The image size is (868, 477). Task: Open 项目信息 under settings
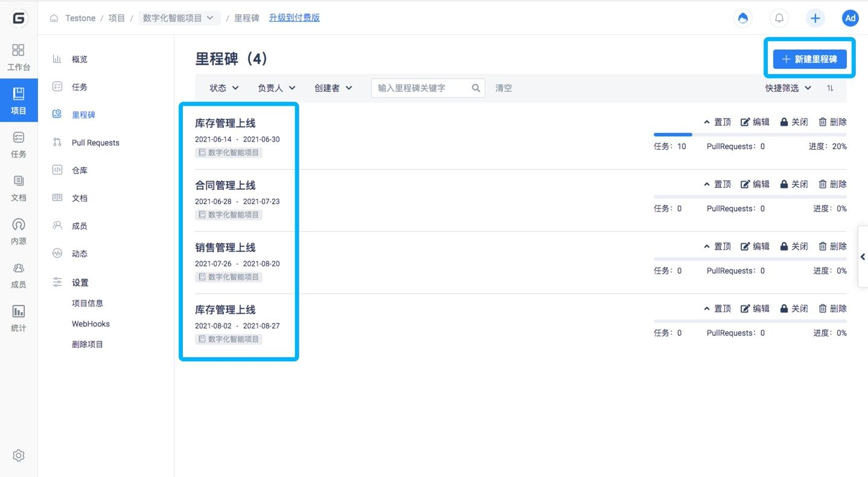pyautogui.click(x=88, y=303)
